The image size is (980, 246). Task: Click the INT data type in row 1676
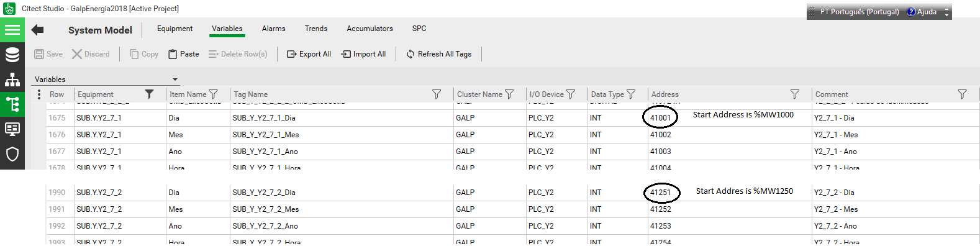[x=596, y=135]
